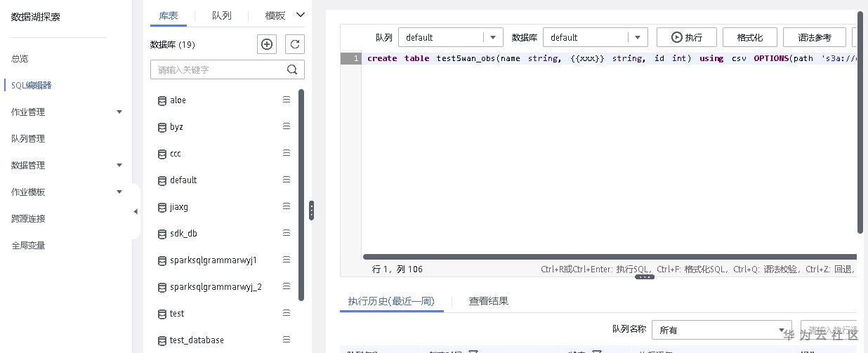Click the 格式化 button

click(x=749, y=37)
